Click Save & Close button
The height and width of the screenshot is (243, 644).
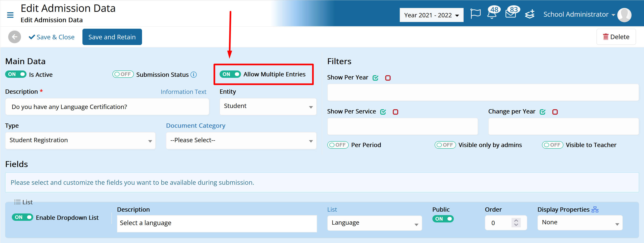pyautogui.click(x=52, y=37)
